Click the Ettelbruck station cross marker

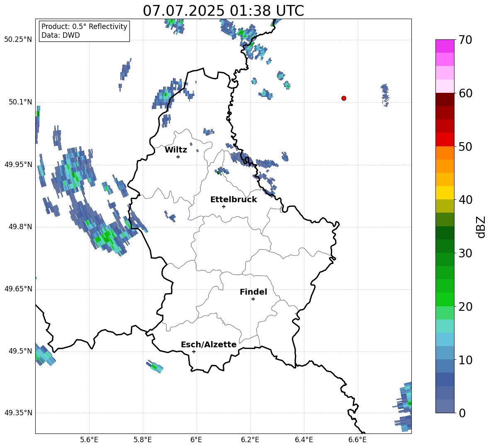[224, 206]
